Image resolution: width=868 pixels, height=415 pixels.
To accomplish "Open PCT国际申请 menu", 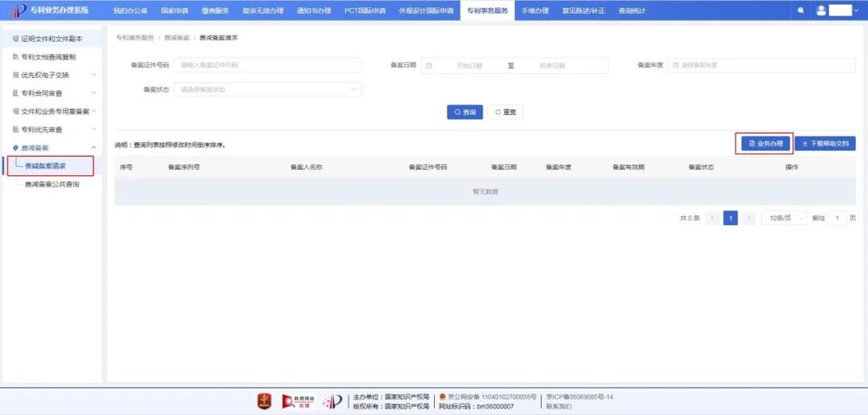I will 365,10.
